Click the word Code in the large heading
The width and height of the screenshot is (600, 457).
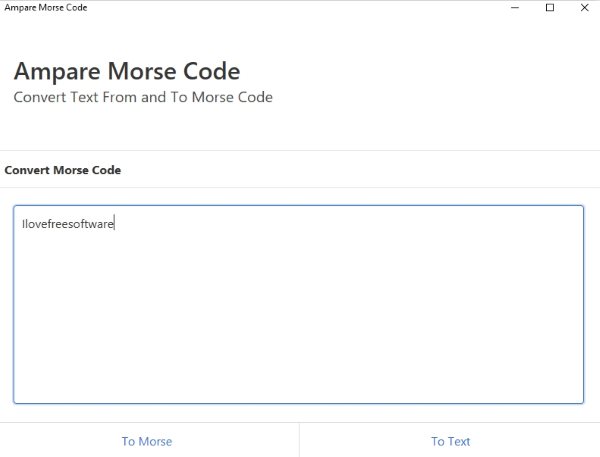[x=213, y=72]
